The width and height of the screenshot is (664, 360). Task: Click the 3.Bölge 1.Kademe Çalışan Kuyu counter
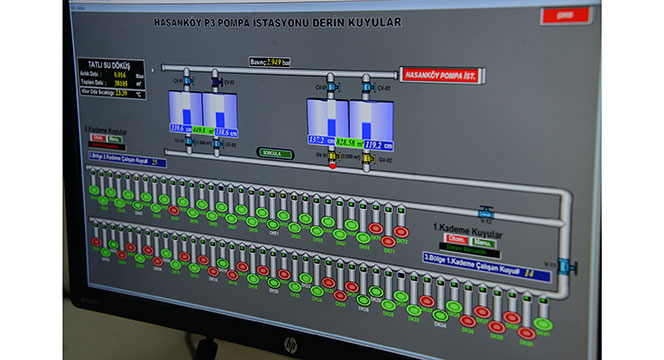(x=486, y=267)
